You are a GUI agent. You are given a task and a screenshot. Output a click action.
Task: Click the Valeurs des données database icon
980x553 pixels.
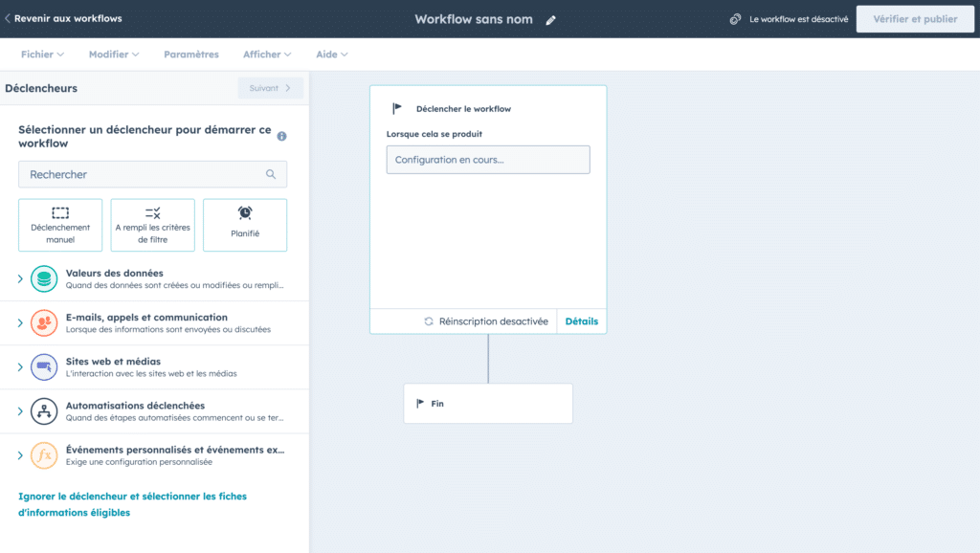(44, 278)
